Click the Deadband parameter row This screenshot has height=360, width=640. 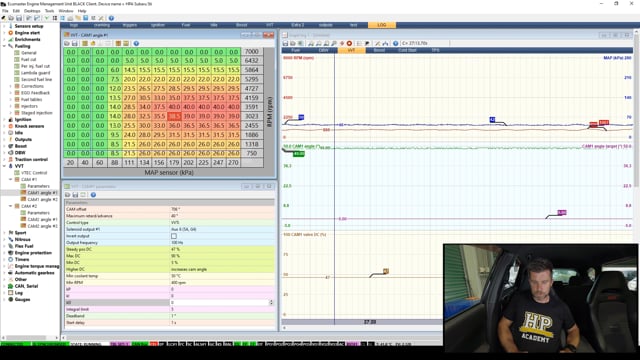click(170, 316)
